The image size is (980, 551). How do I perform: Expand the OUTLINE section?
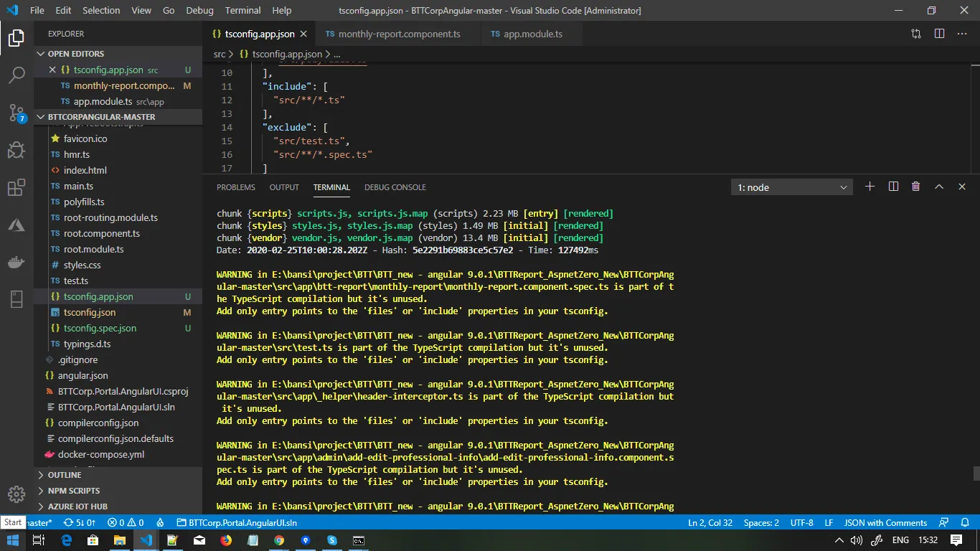[65, 475]
